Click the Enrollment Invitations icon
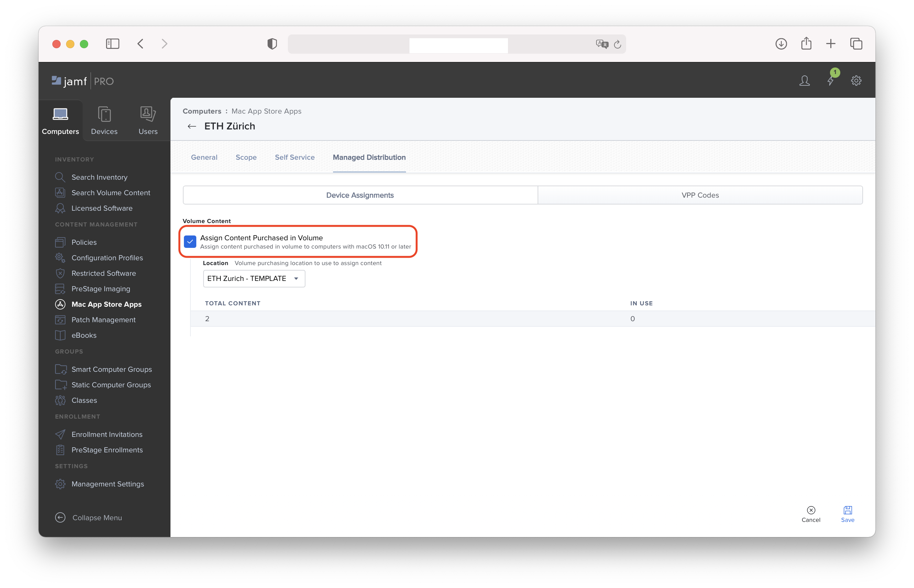914x588 pixels. click(61, 434)
